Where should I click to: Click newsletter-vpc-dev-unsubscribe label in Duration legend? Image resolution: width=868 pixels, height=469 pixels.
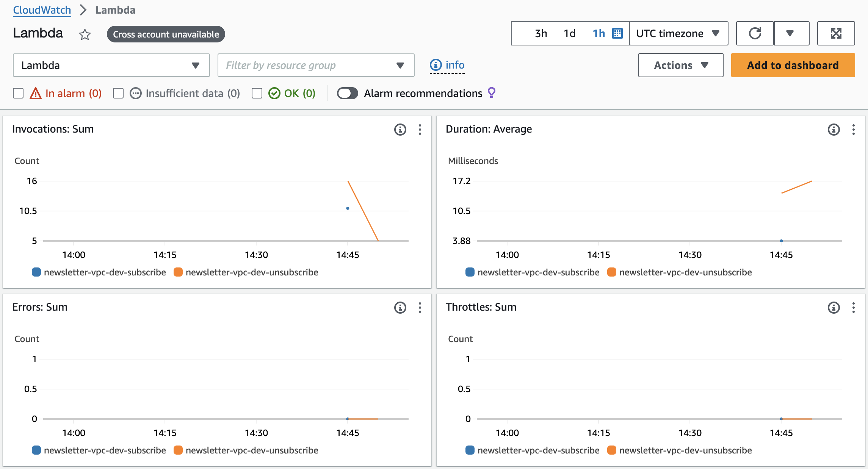[686, 272]
